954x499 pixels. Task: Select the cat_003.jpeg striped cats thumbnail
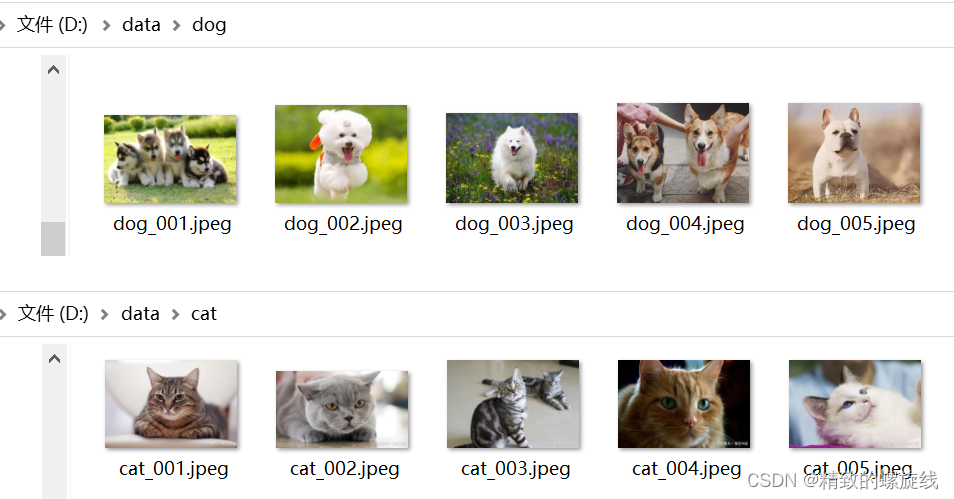coord(513,404)
